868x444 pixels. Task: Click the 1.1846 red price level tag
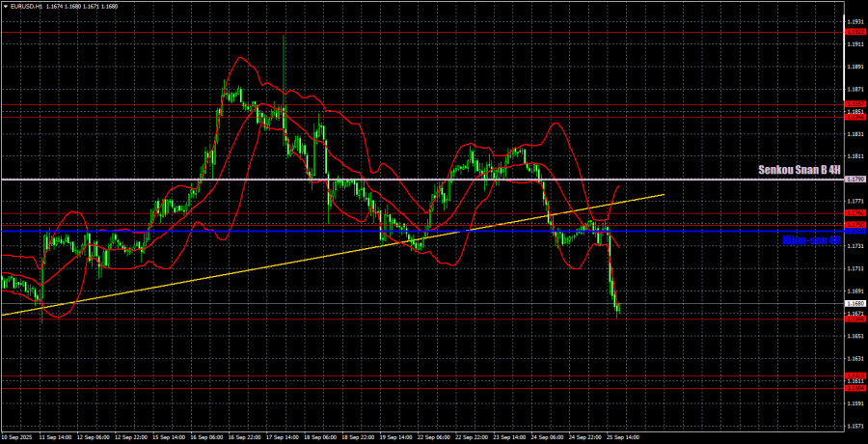[854, 117]
